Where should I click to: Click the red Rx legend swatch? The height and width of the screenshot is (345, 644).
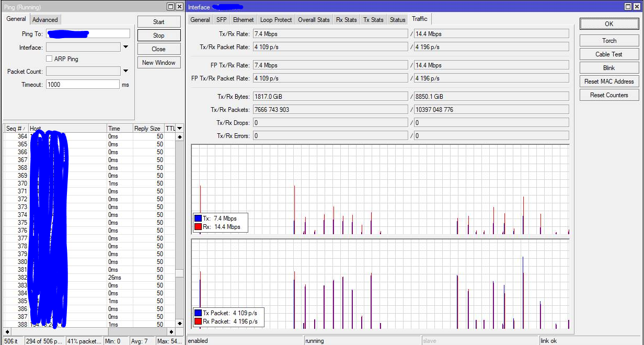198,227
